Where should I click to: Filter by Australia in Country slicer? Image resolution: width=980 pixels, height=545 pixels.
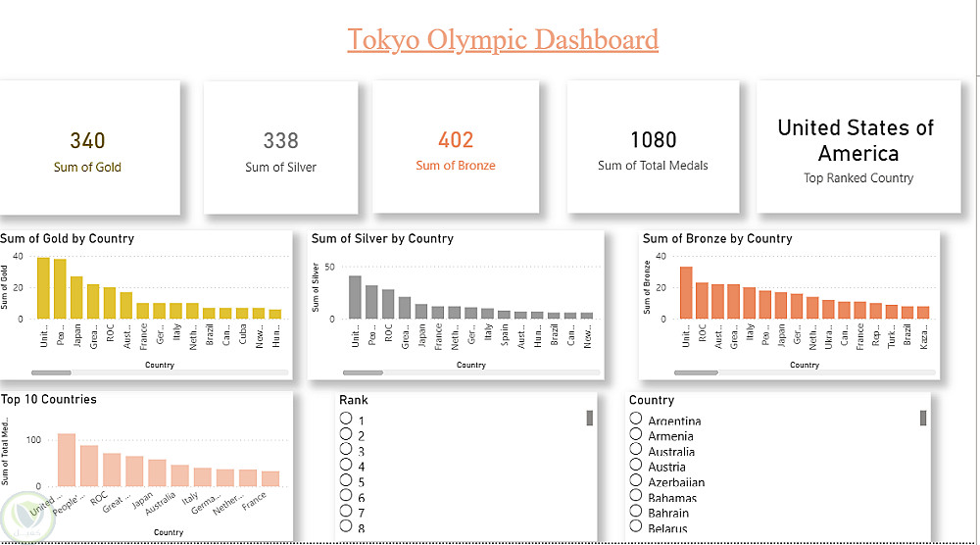tap(636, 449)
